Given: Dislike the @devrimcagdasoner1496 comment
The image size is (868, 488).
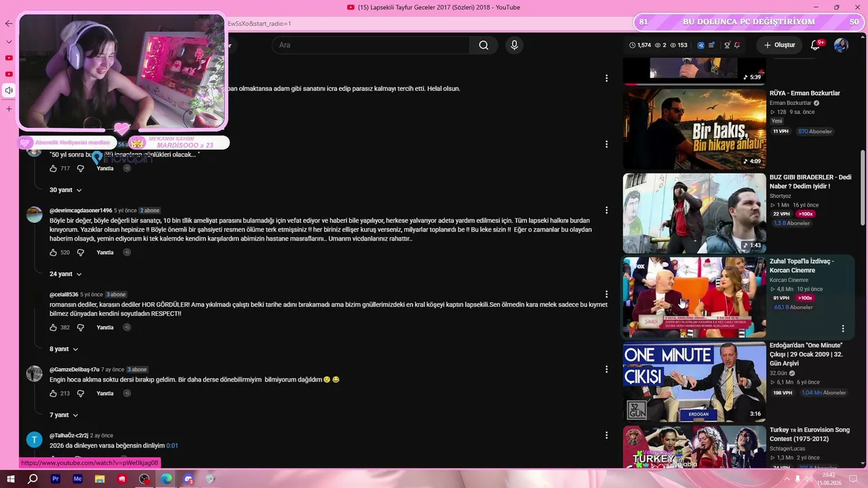Looking at the screenshot, I should coord(80,252).
